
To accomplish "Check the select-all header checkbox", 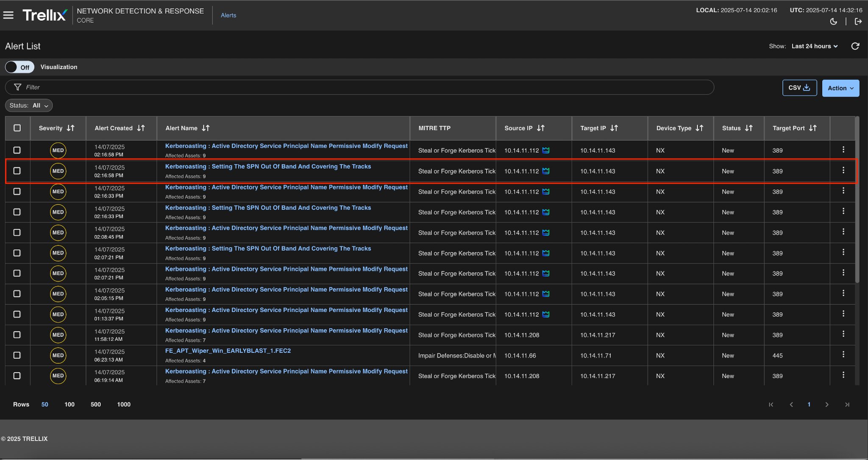I will (x=17, y=128).
